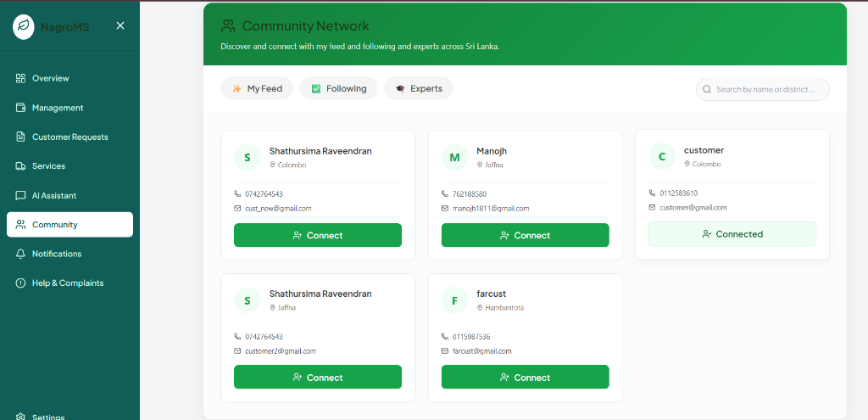The width and height of the screenshot is (868, 420).
Task: Click email manojh1811@gmail.com
Action: (491, 209)
